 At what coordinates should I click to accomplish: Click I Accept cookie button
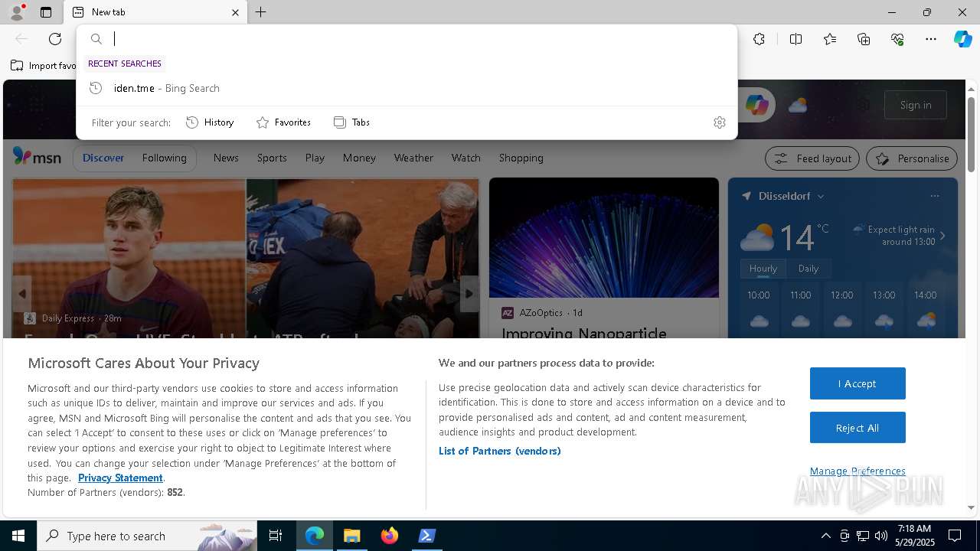[857, 383]
